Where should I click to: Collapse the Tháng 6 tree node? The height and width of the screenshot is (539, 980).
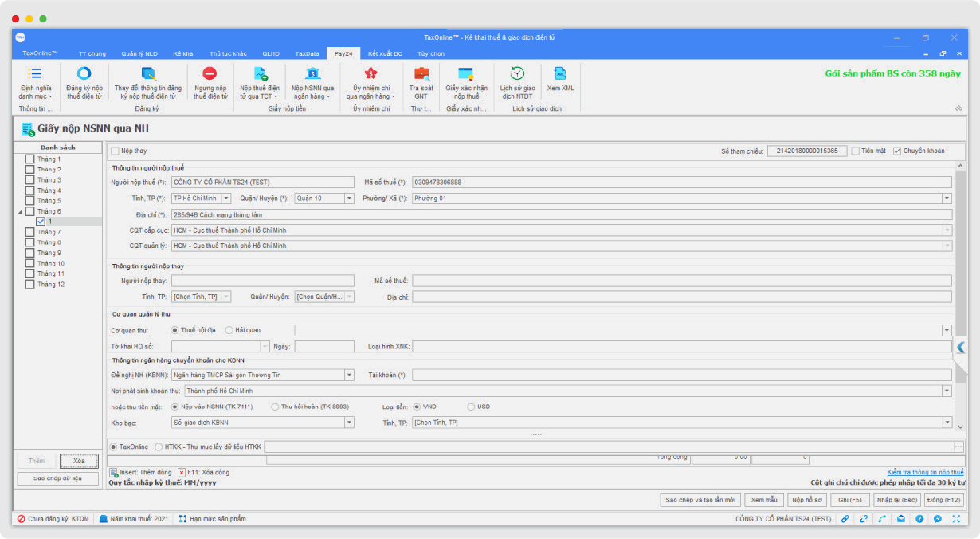20,212
